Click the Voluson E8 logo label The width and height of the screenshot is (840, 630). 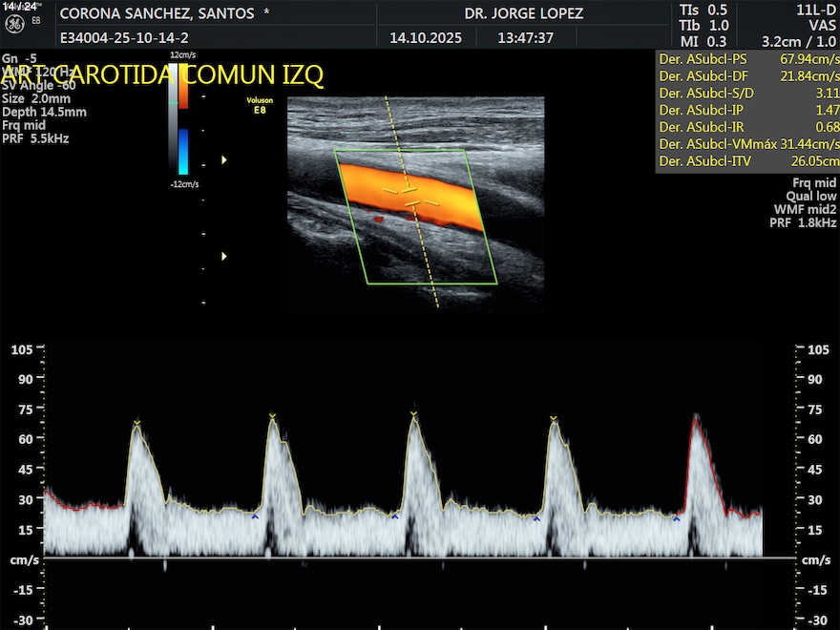coord(259,106)
